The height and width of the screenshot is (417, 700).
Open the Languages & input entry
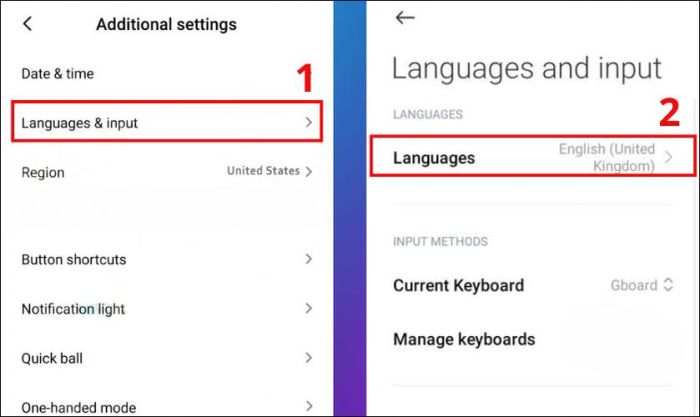(x=166, y=122)
